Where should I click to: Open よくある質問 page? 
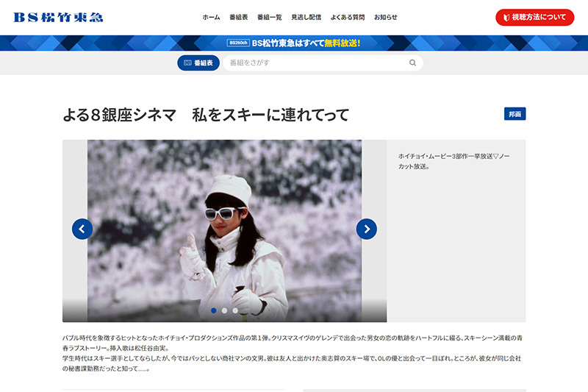click(347, 17)
